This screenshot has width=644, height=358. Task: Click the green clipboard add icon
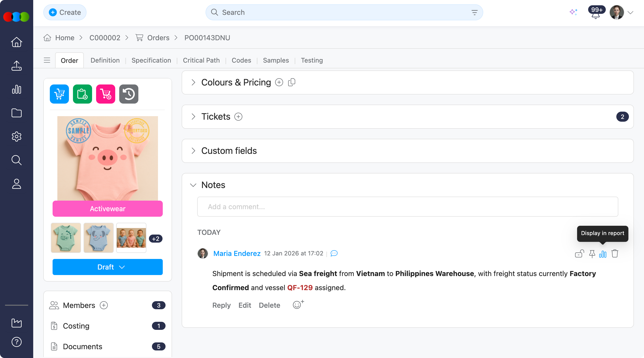coord(83,94)
